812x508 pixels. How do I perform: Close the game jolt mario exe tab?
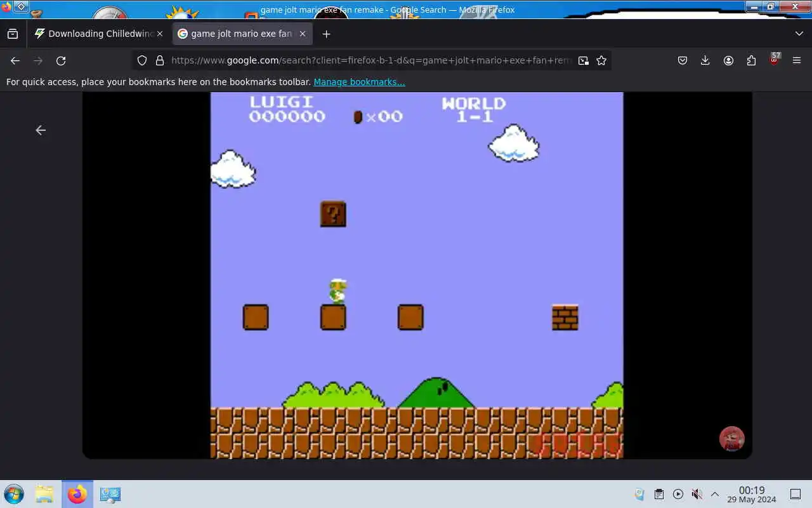(302, 34)
